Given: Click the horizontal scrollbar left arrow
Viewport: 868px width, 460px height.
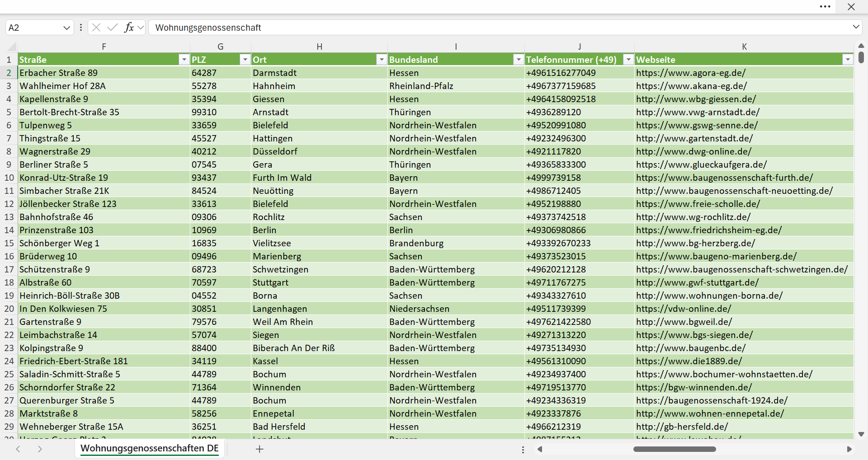Looking at the screenshot, I should (x=539, y=449).
